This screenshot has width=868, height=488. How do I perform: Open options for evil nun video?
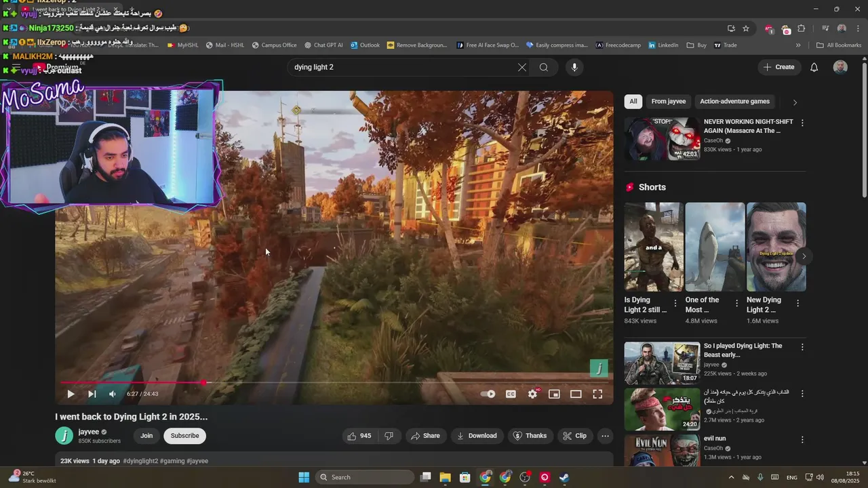click(x=802, y=440)
